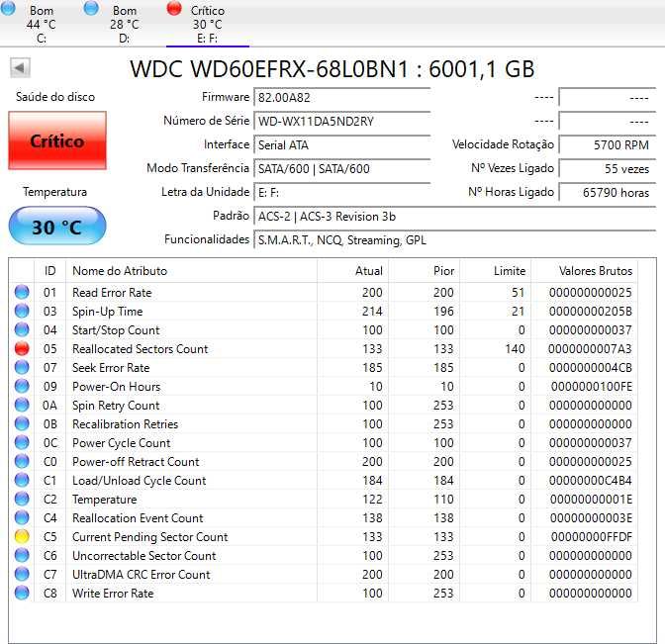This screenshot has width=665, height=644.
Task: Click the disk title WDC WD60EFRX-68L0BN1
Action: point(269,68)
